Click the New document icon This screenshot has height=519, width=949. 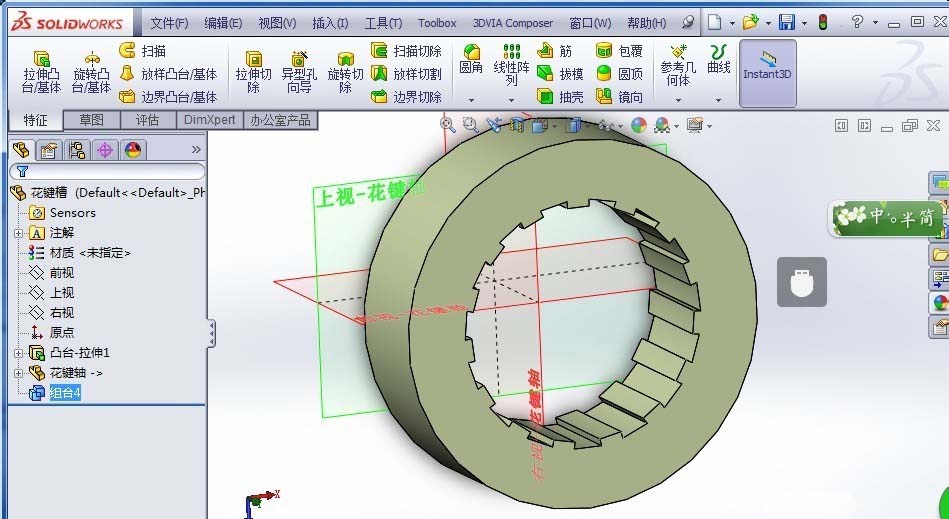point(715,22)
